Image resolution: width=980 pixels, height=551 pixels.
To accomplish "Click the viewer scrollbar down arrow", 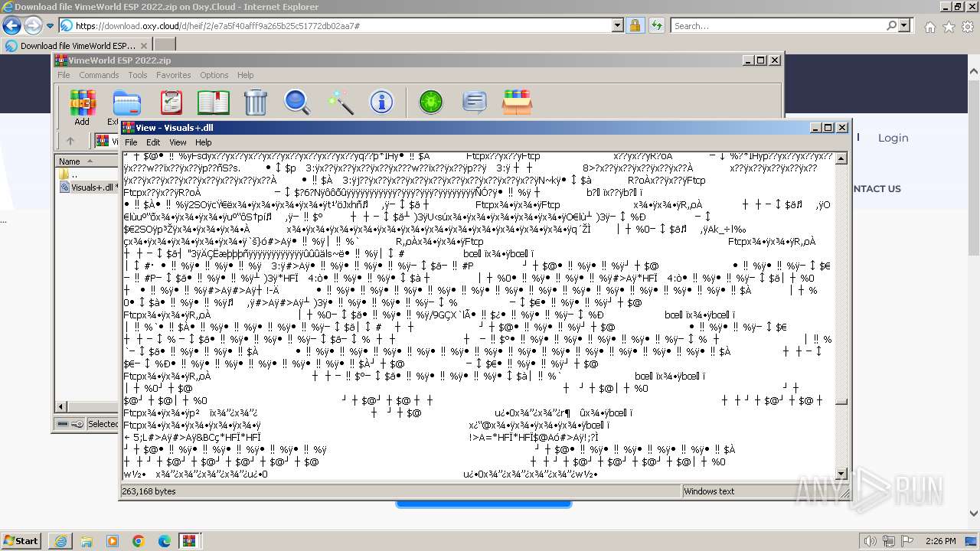I will coord(841,474).
